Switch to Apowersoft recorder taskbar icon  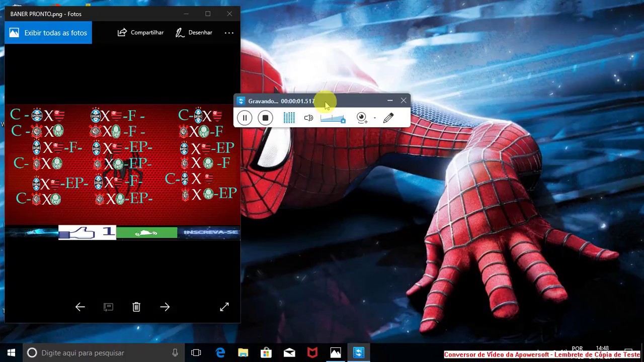(x=359, y=353)
